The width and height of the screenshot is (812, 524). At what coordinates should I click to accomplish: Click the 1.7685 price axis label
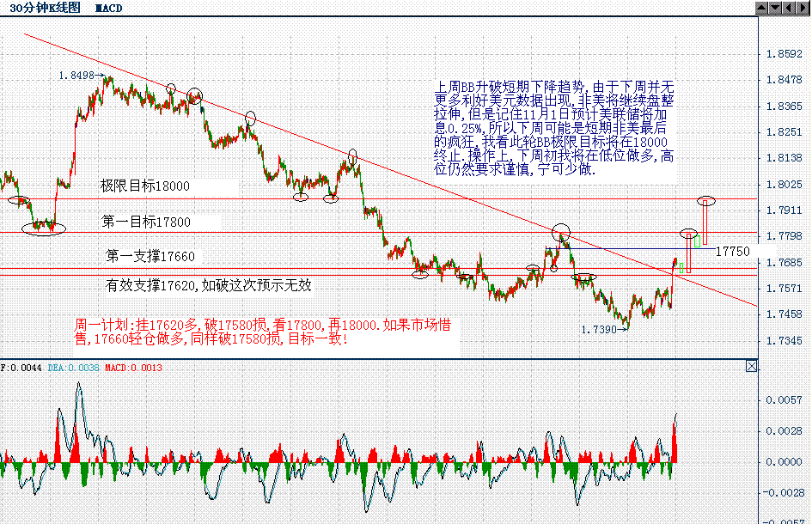coord(784,263)
